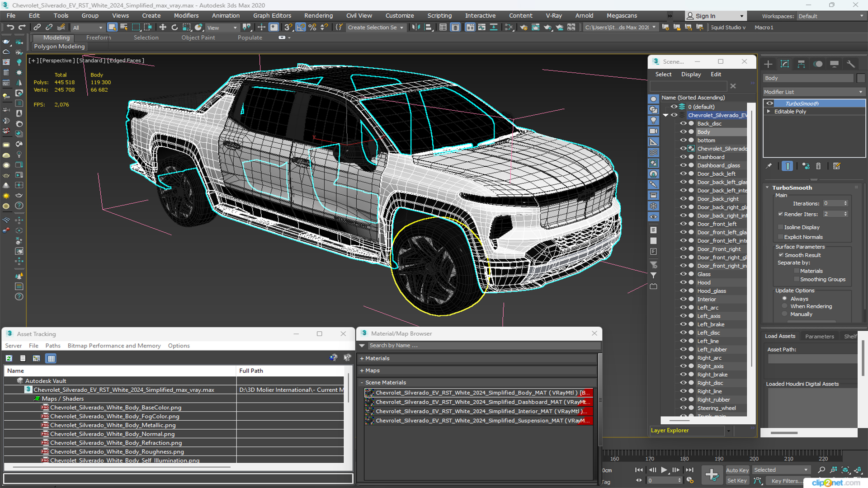Toggle the Render Iters checkbox
This screenshot has height=488, width=868.
[x=780, y=214]
